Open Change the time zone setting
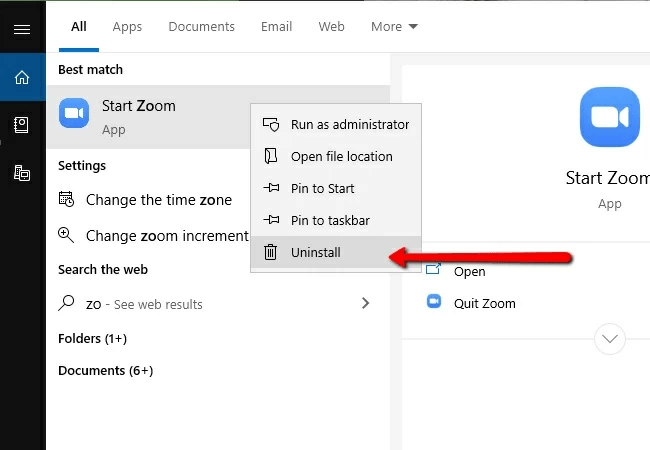The height and width of the screenshot is (450, 650). (159, 200)
